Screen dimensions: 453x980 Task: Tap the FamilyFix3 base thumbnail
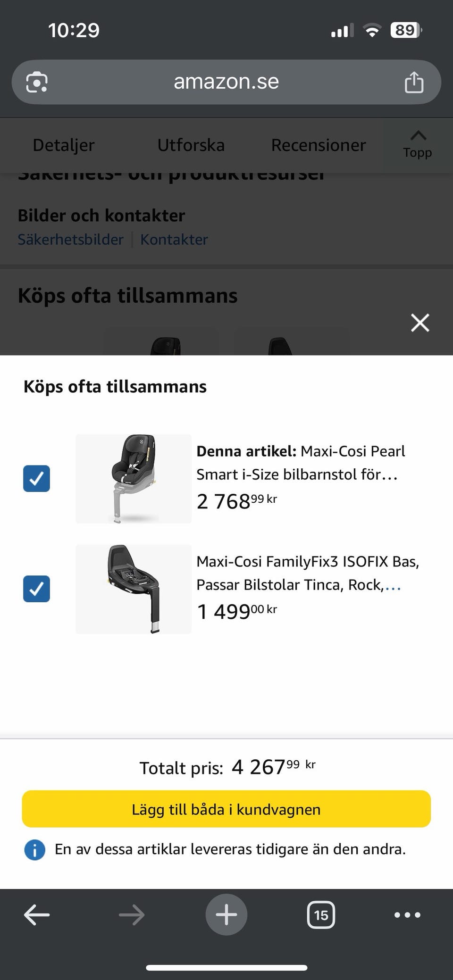pyautogui.click(x=134, y=589)
